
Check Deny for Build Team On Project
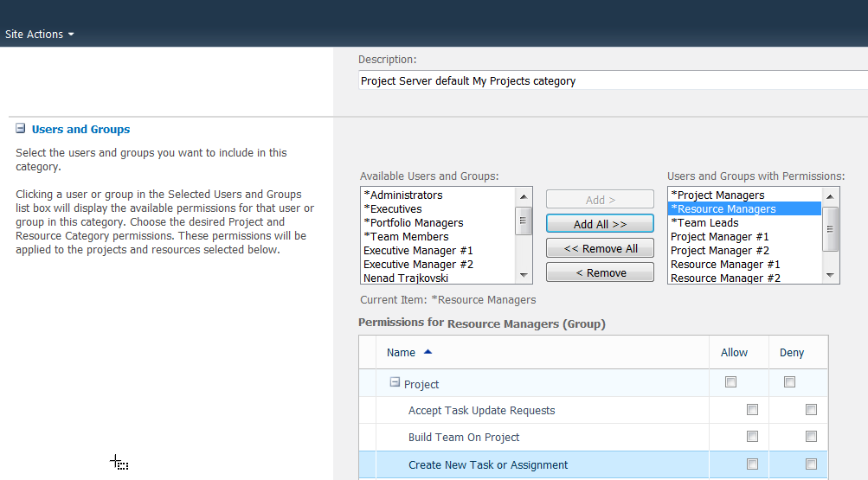(x=811, y=437)
